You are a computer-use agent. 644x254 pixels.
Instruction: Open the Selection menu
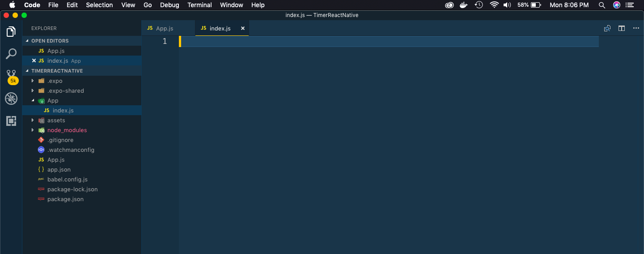coord(99,5)
